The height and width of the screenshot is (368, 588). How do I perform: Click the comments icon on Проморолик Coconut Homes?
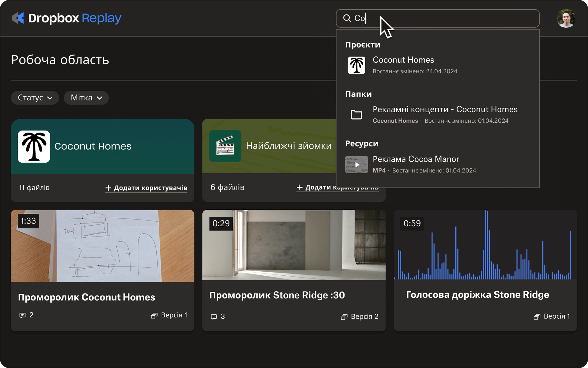tap(22, 315)
